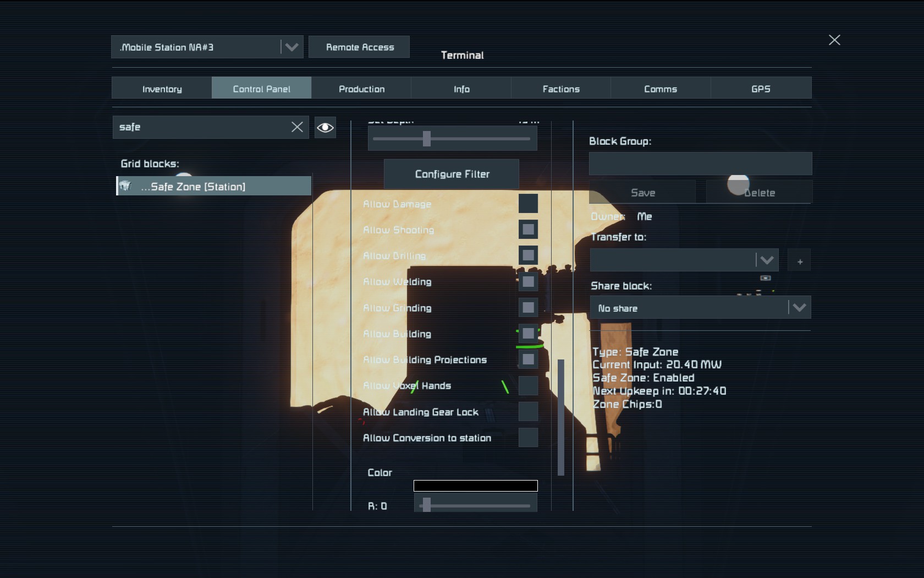The height and width of the screenshot is (578, 924).
Task: Click the Safe Zone block icon
Action: [x=125, y=186]
